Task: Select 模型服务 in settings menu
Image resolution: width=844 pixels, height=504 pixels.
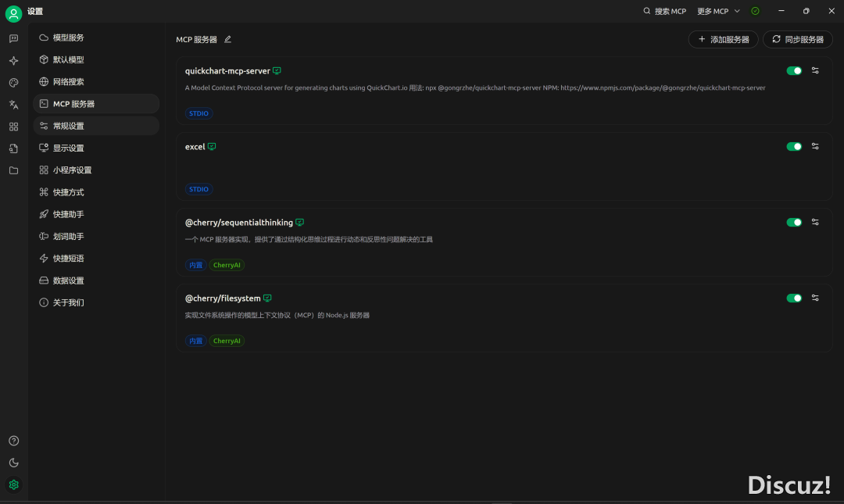Action: point(69,38)
